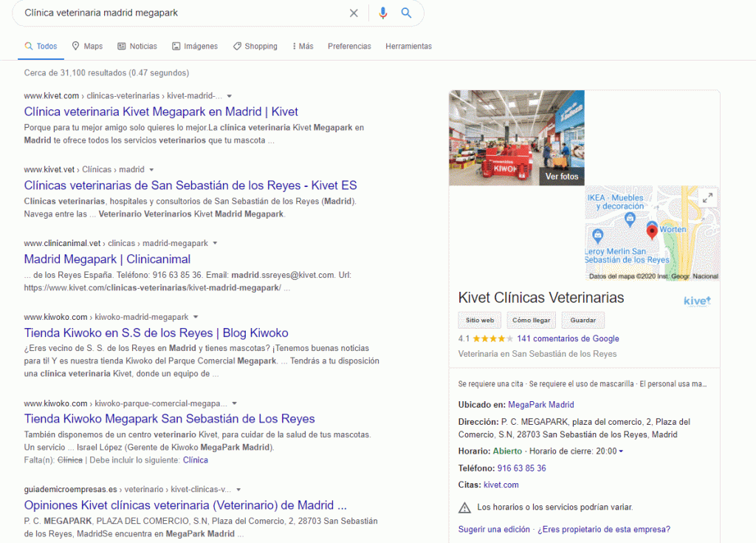
Task: Click the blue magnifier search button
Action: [407, 13]
